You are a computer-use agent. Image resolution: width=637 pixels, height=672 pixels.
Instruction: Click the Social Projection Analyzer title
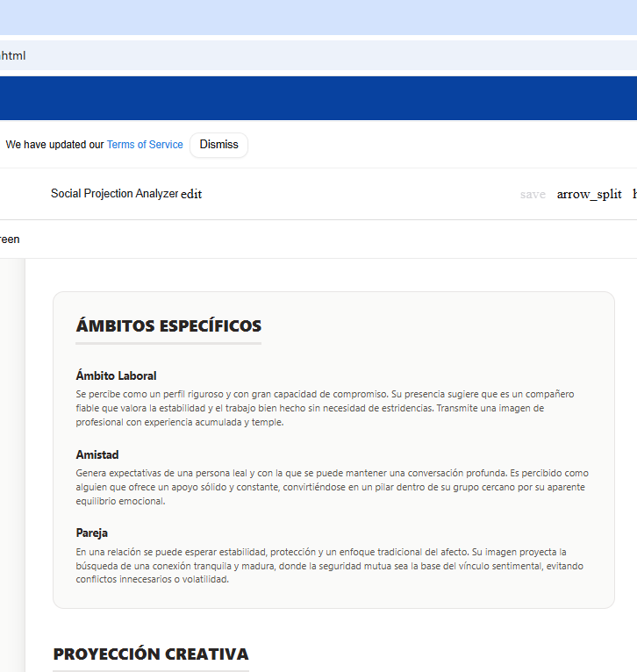coord(114,194)
